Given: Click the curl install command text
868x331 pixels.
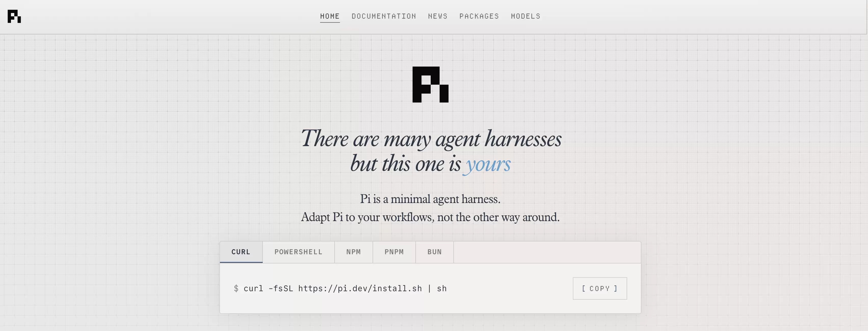Looking at the screenshot, I should click(345, 288).
